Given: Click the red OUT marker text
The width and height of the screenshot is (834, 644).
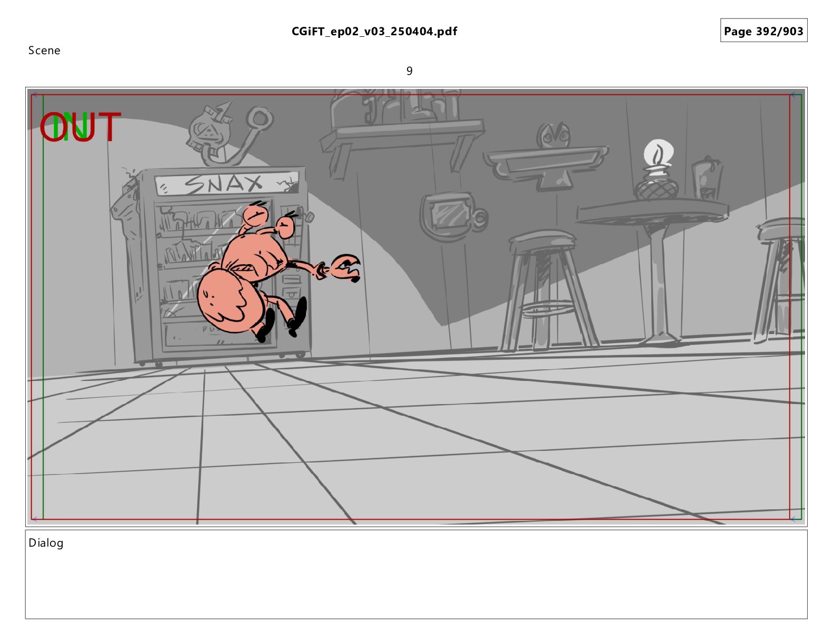Looking at the screenshot, I should [x=81, y=127].
